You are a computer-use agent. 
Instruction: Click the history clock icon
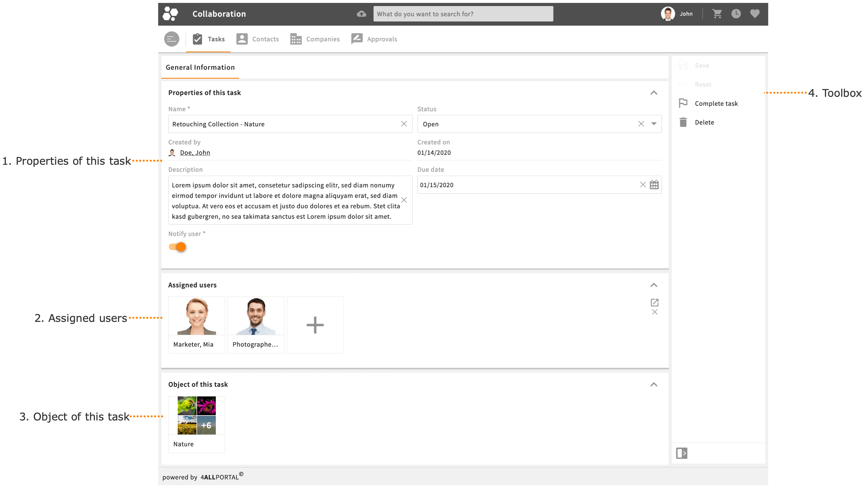tap(736, 14)
